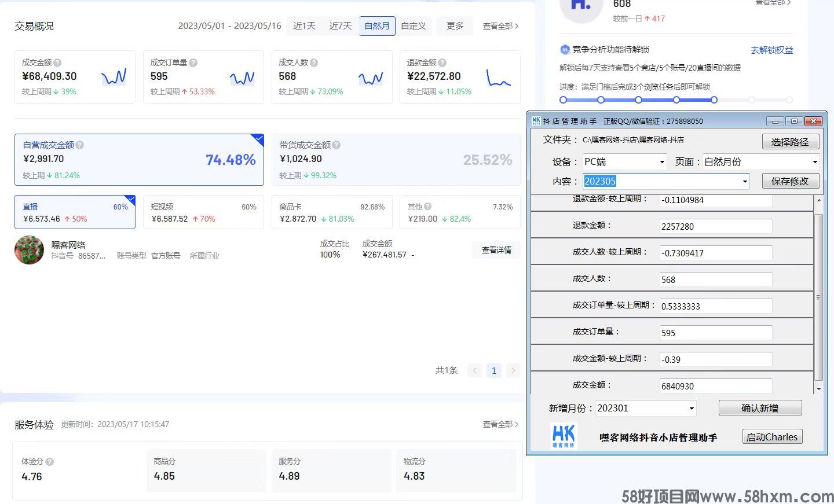Click 成交金额 input field with 6840930
Screen dimensions: 834x504
(716, 386)
